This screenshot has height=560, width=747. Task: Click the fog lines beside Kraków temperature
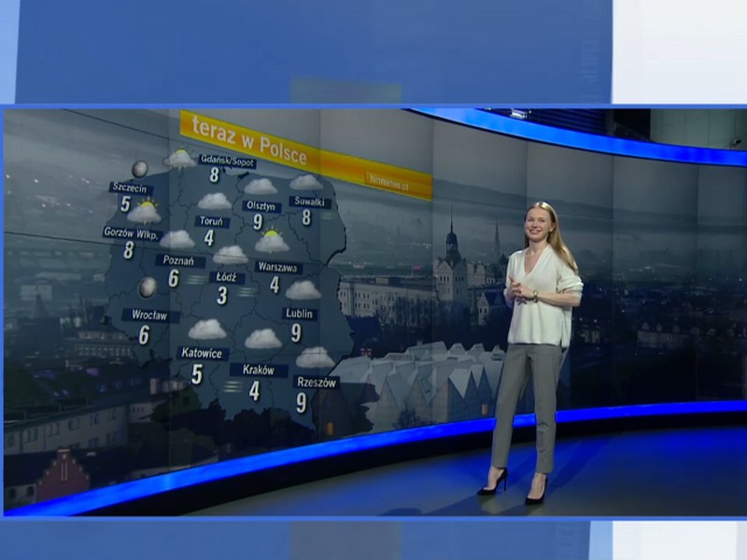[x=233, y=385]
